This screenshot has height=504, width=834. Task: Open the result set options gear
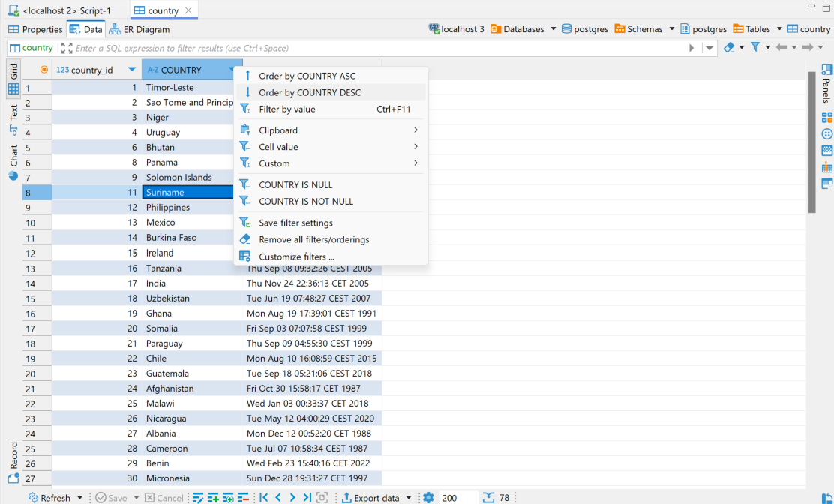[x=427, y=497]
